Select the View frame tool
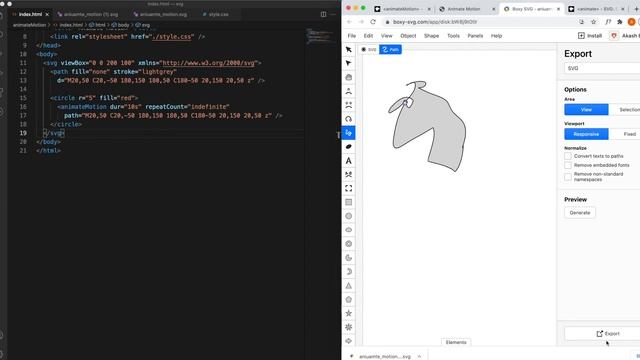Image resolution: width=640 pixels, height=360 pixels. click(x=349, y=188)
